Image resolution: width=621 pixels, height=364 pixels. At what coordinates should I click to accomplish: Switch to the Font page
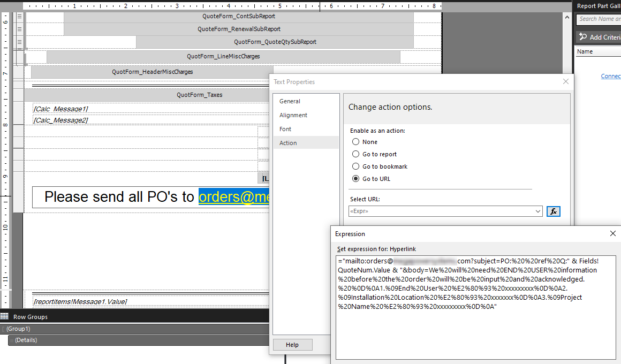coord(285,129)
